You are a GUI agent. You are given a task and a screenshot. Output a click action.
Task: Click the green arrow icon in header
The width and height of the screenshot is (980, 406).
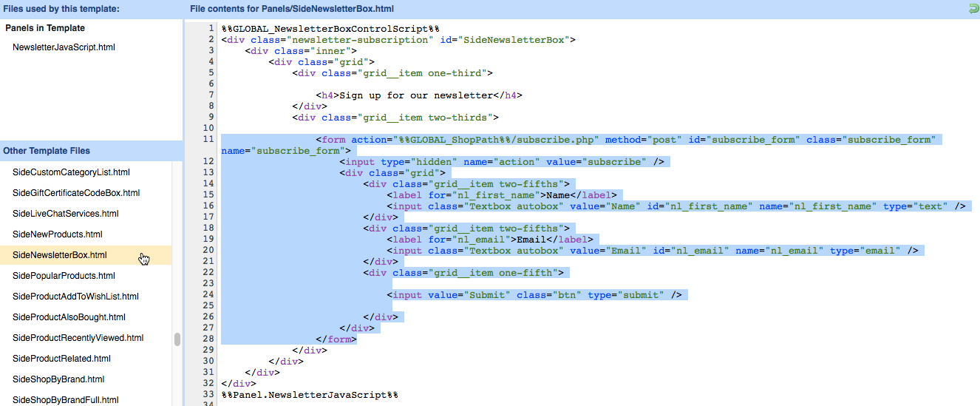tap(973, 9)
